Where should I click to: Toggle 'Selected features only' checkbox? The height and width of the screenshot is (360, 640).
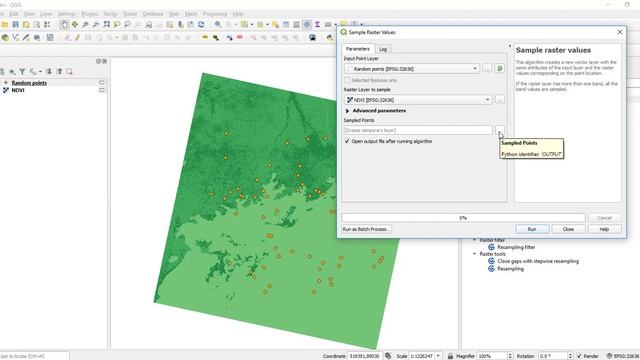click(347, 80)
